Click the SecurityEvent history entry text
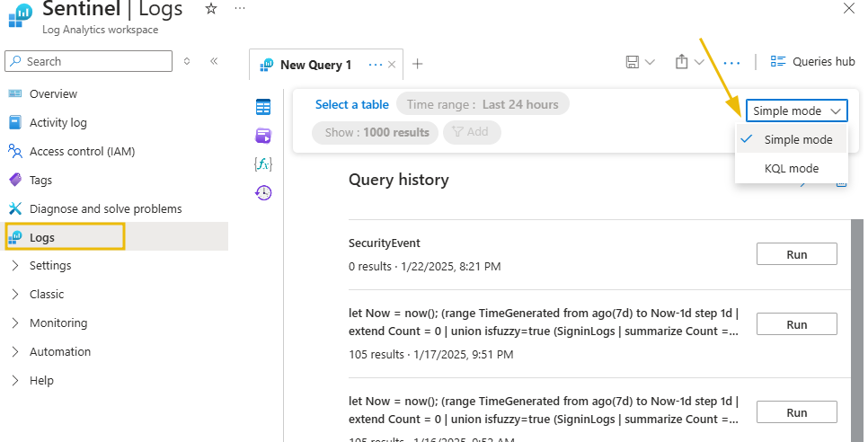 385,243
